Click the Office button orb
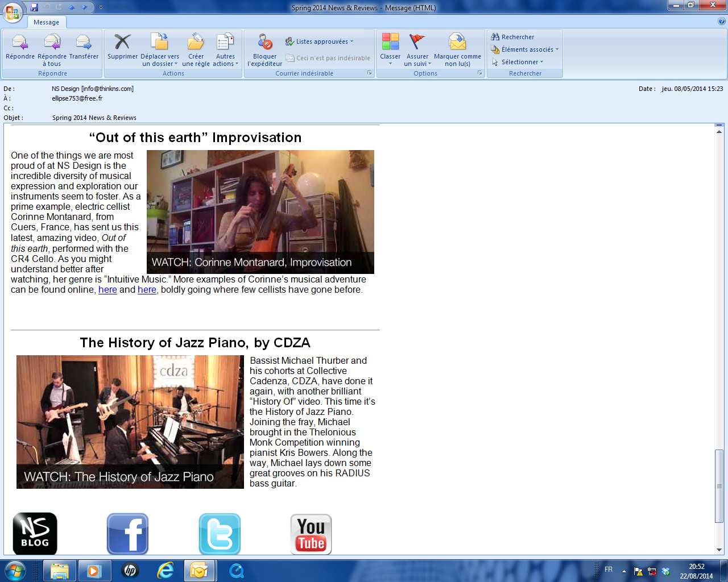This screenshot has height=582, width=728. point(13,12)
